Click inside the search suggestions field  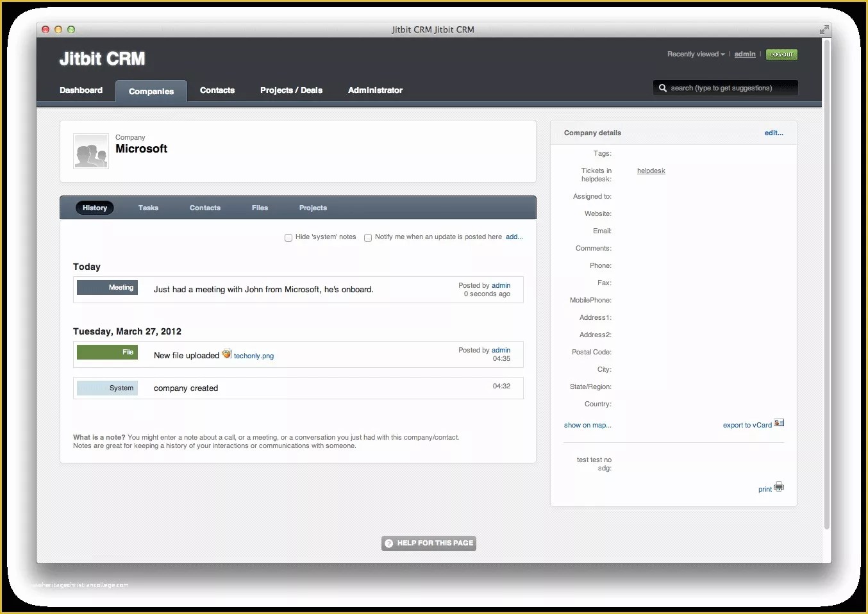[x=724, y=88]
